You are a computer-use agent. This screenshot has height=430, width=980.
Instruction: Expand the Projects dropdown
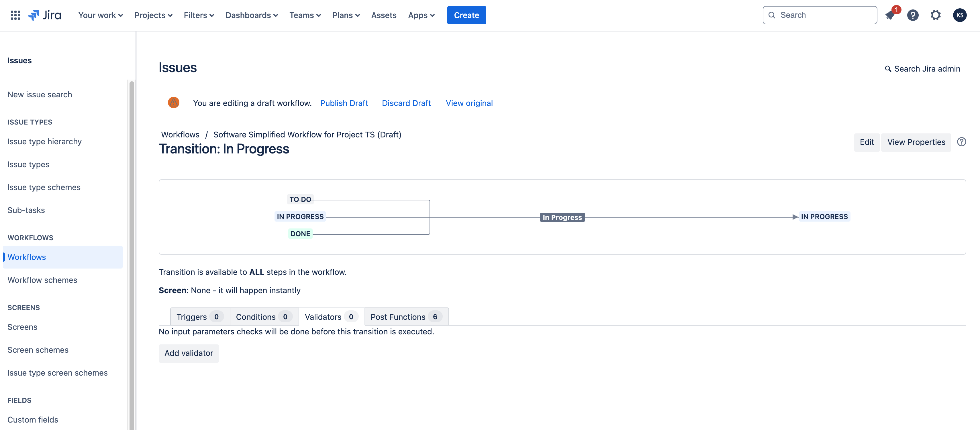tap(153, 15)
